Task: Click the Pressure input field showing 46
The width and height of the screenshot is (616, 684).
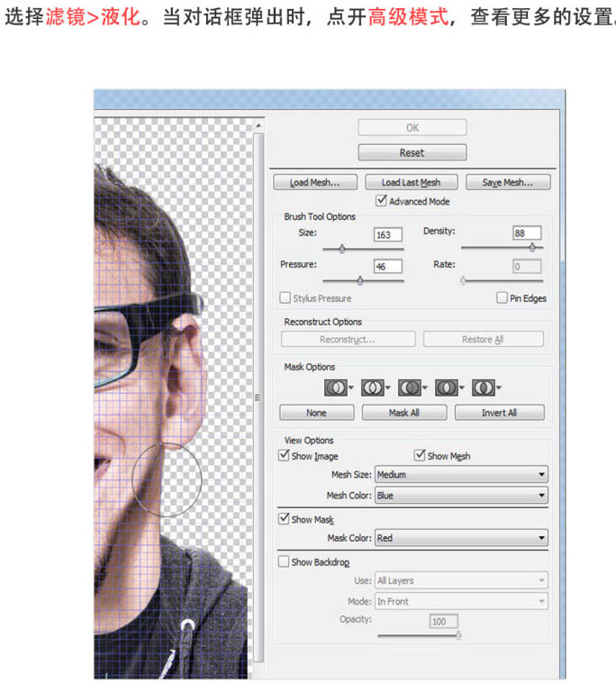Action: pyautogui.click(x=387, y=266)
